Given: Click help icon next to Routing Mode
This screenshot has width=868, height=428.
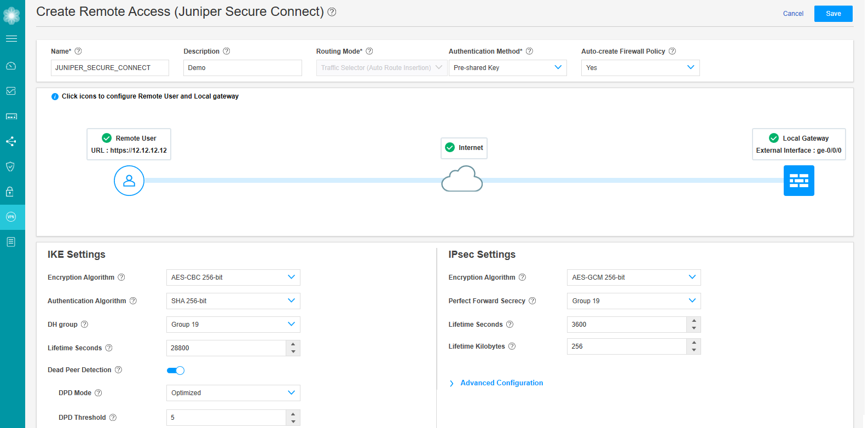Looking at the screenshot, I should click(x=369, y=51).
